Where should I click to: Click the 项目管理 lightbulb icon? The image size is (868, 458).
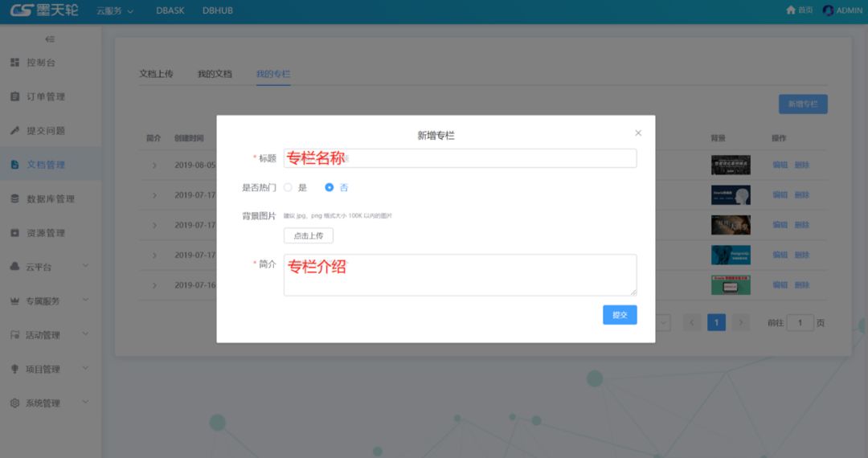click(15, 369)
